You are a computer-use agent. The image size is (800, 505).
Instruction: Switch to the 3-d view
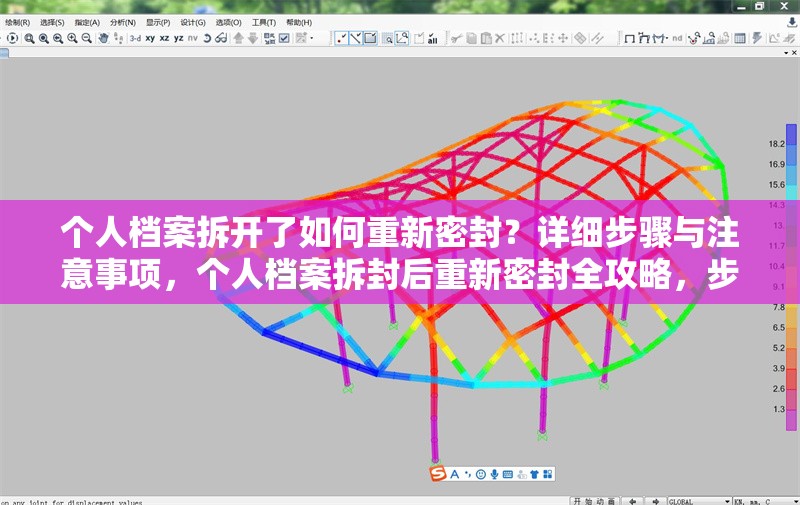point(135,38)
